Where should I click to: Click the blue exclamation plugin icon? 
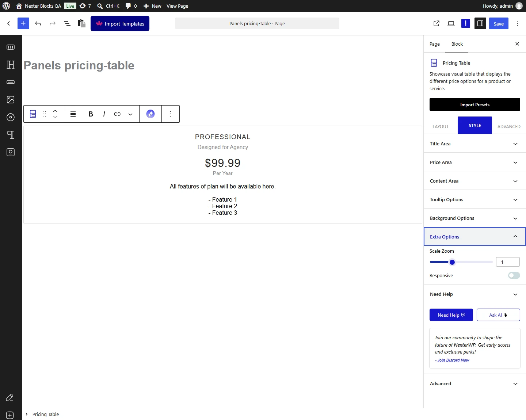(x=466, y=23)
